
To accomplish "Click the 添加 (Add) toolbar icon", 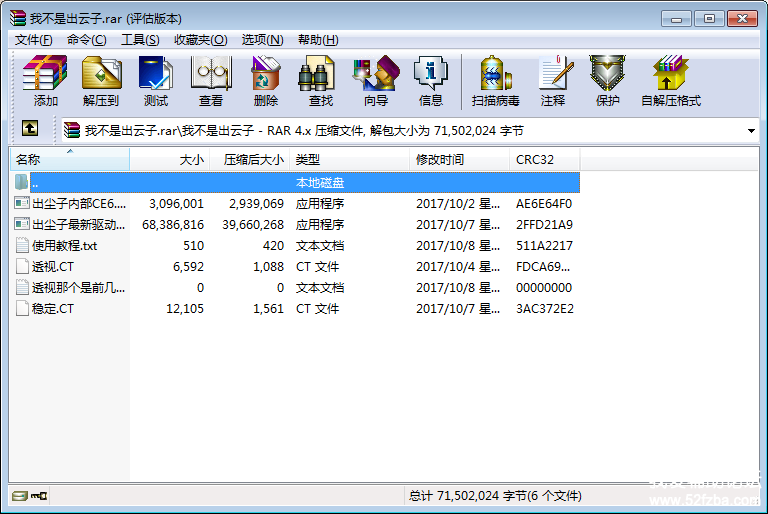I will (x=46, y=73).
